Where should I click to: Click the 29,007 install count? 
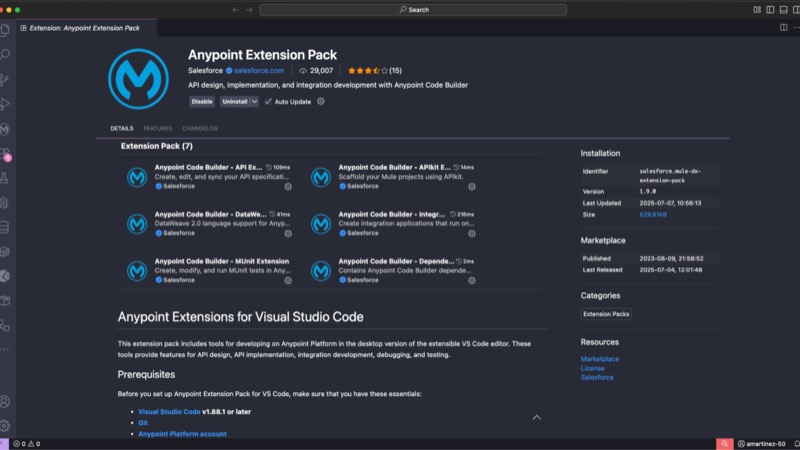click(316, 70)
